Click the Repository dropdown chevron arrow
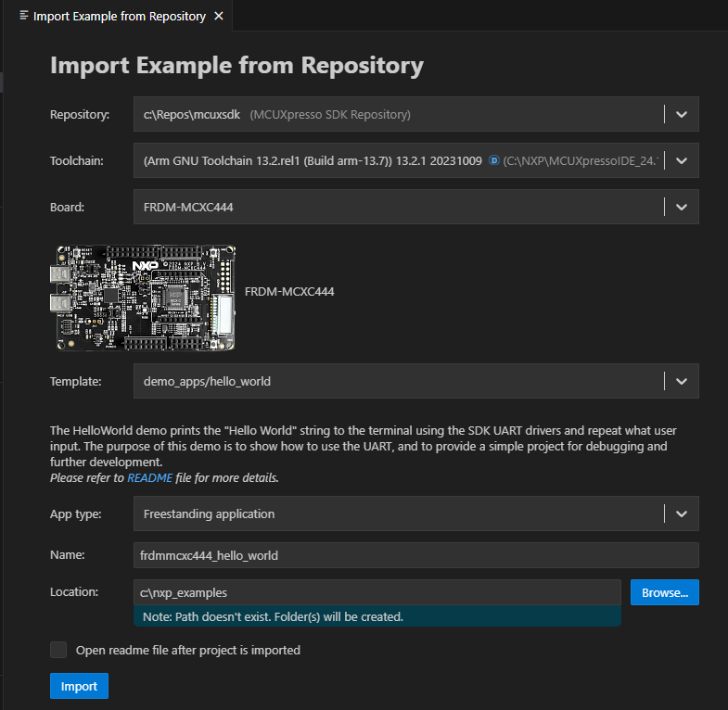 [682, 115]
